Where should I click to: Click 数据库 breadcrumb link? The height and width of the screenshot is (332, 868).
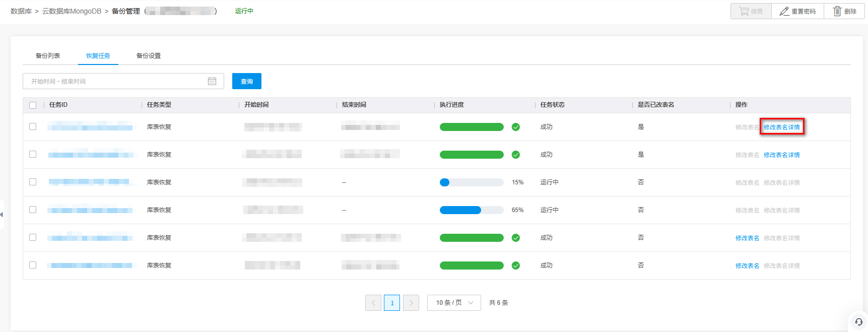[x=21, y=11]
